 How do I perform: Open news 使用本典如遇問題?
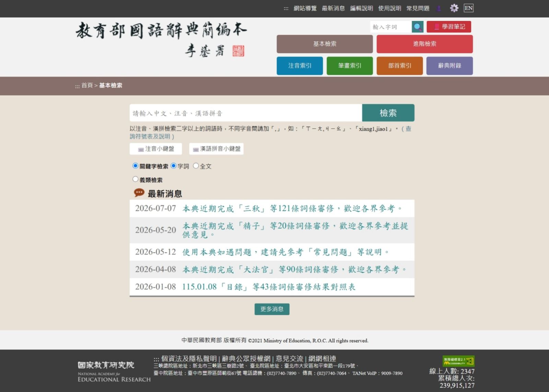(x=285, y=252)
